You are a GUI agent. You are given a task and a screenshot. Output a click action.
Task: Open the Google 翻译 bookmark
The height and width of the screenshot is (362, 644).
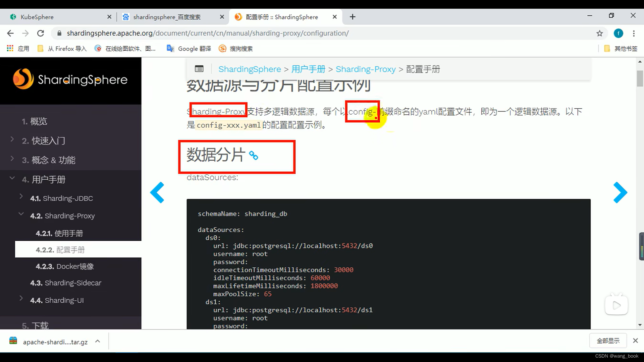[189, 49]
